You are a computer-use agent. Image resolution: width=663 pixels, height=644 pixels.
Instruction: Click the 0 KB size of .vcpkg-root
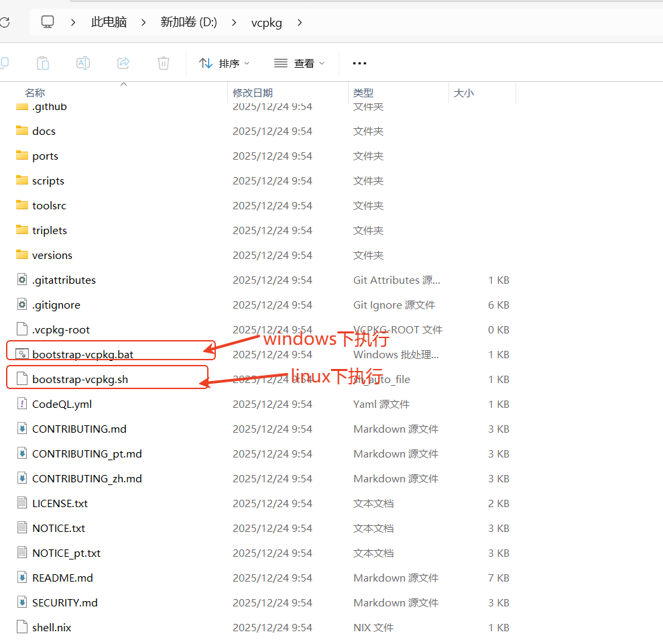pos(499,330)
